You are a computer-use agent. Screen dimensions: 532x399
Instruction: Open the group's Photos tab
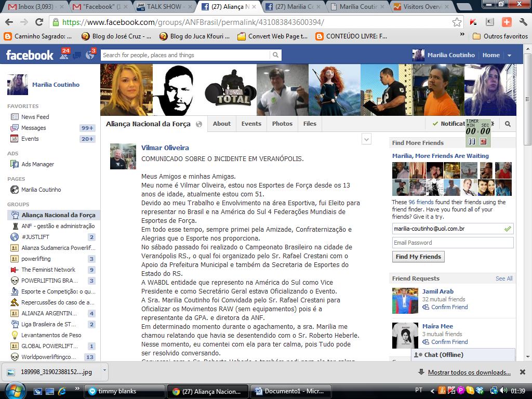click(282, 124)
